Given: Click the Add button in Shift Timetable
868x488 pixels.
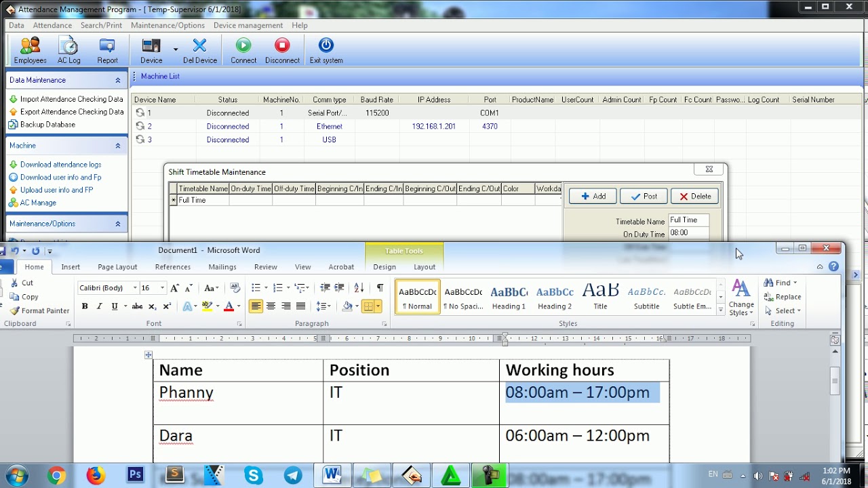Looking at the screenshot, I should [x=593, y=196].
